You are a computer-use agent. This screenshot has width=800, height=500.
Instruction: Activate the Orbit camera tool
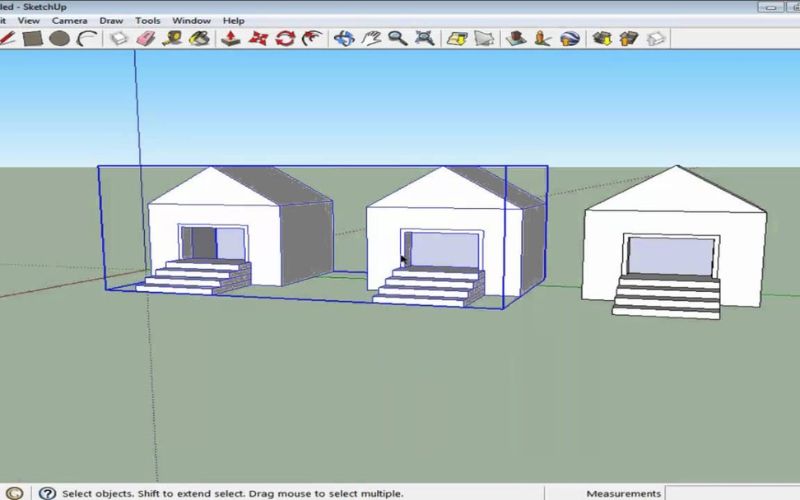pyautogui.click(x=344, y=38)
